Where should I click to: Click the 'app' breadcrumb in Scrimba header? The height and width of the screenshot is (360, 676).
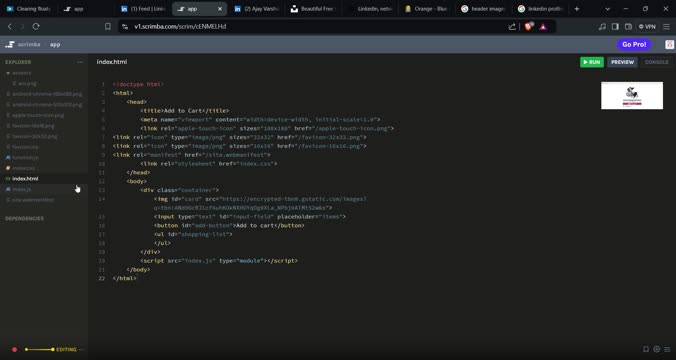(x=55, y=44)
